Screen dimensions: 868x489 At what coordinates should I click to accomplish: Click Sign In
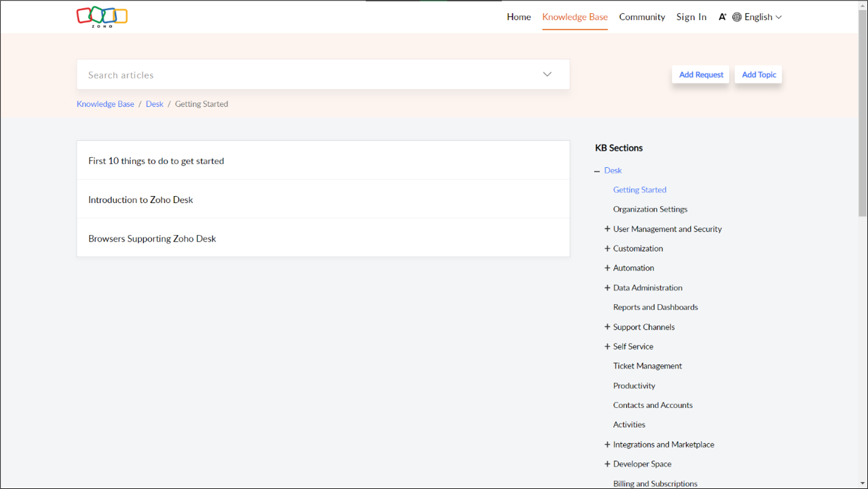[x=691, y=17]
